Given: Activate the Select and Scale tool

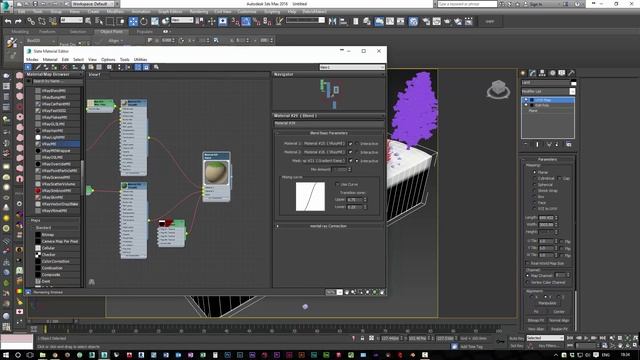Looking at the screenshot, I should tap(155, 21).
